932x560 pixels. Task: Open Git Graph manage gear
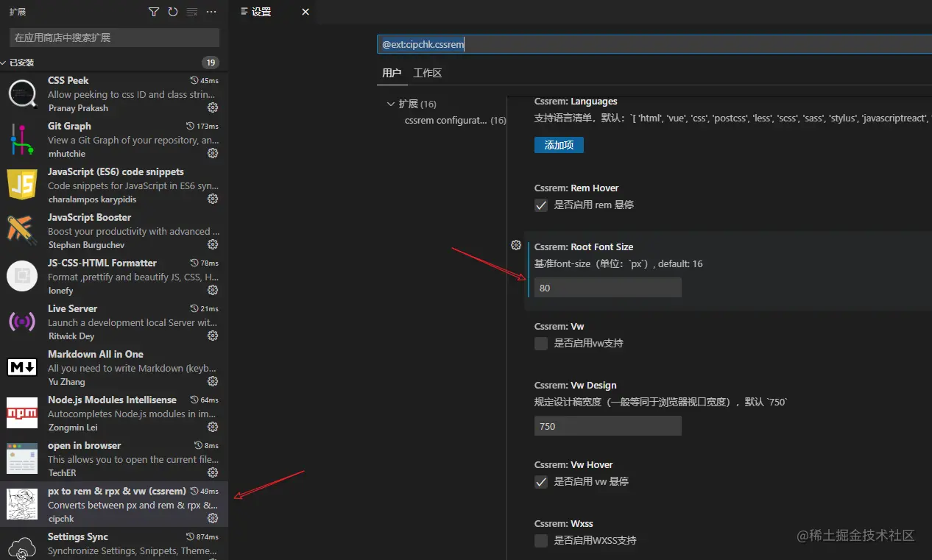coord(213,153)
